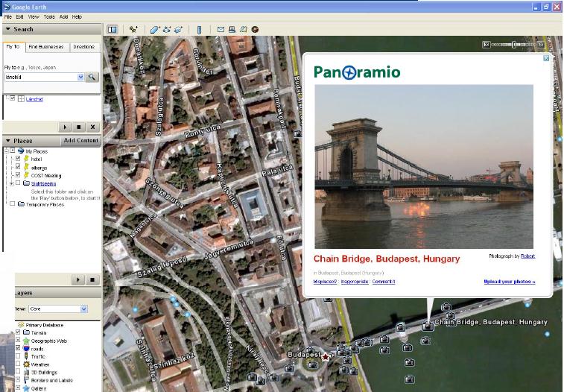Check the Sightseeing folder checkbox

click(x=18, y=183)
